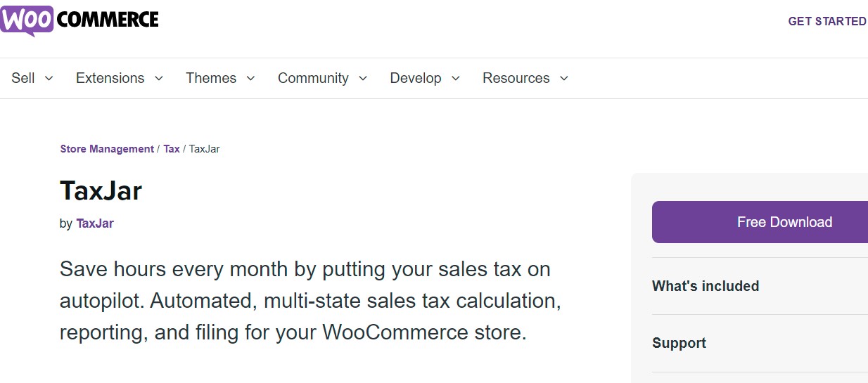Expand the Sell menu chevron
Screen dimensions: 868x383
(49, 79)
